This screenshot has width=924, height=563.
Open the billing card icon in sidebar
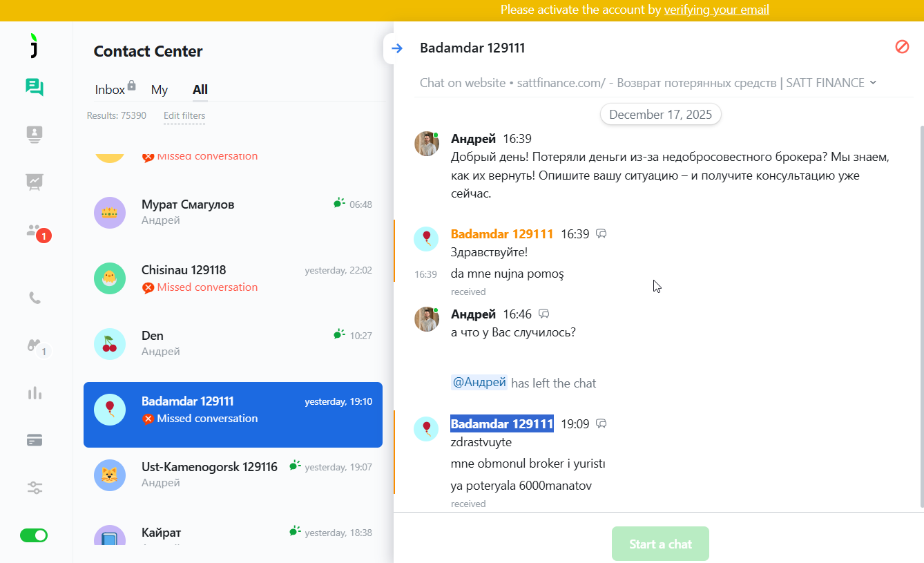(35, 440)
